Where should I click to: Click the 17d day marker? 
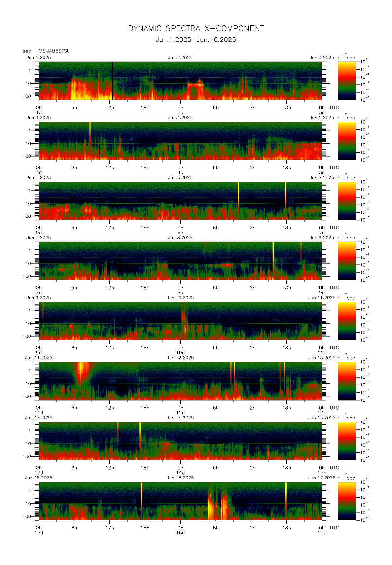[x=322, y=533]
